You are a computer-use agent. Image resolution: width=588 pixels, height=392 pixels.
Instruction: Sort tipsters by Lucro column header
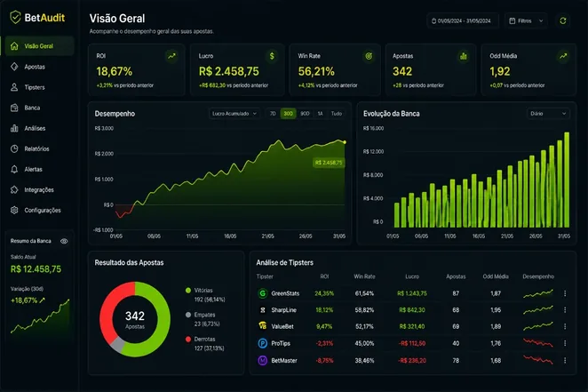pos(412,276)
